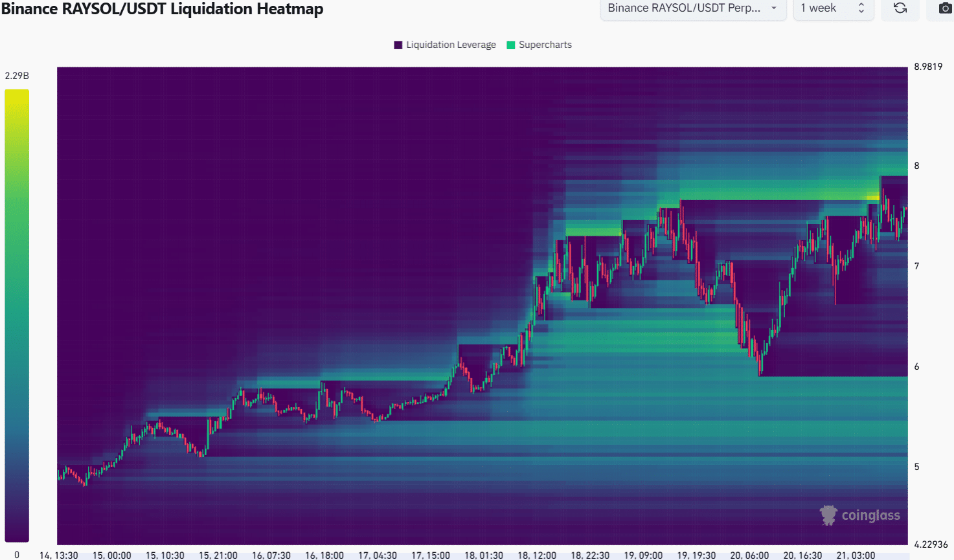Click the purple Liquidation Leverage legend swatch
Screen dimensions: 954x560
click(398, 45)
